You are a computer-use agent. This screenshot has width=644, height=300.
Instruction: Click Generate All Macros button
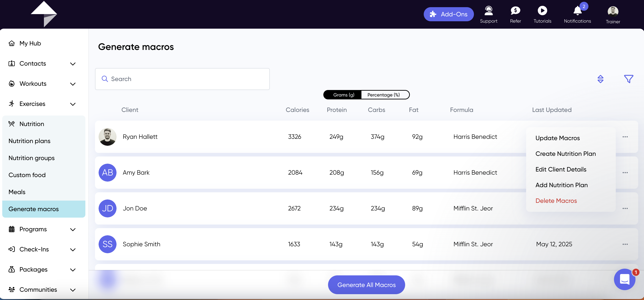coord(366,285)
